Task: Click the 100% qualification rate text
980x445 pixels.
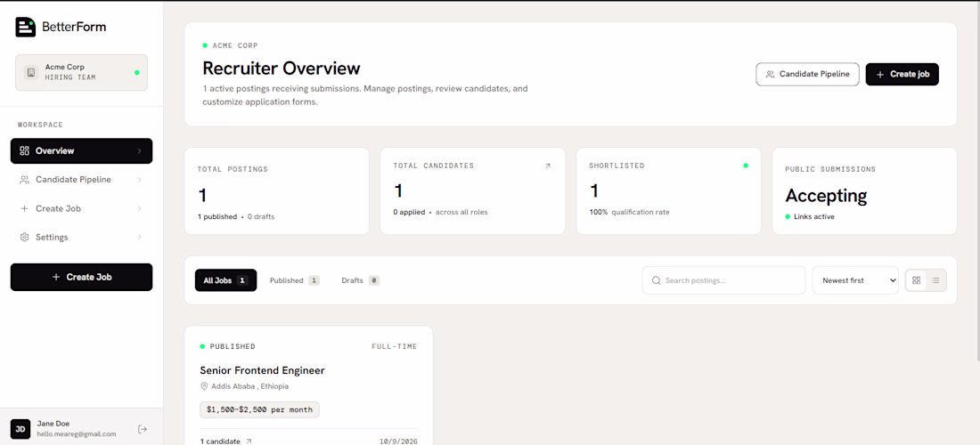Action: 629,212
